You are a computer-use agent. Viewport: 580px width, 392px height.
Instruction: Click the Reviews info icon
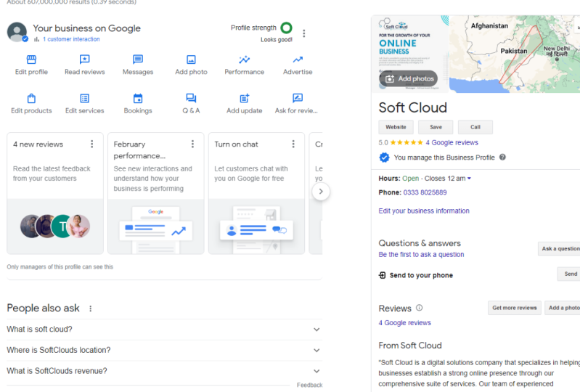[x=419, y=308]
